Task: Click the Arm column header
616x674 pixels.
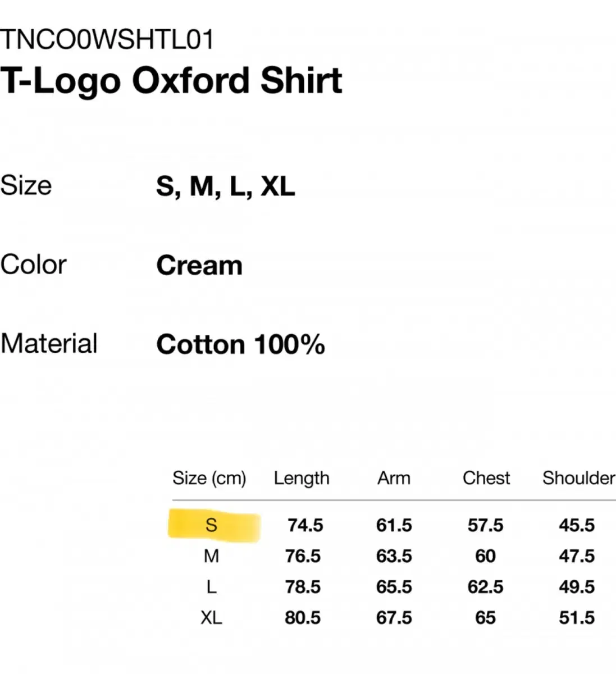Action: (x=394, y=478)
